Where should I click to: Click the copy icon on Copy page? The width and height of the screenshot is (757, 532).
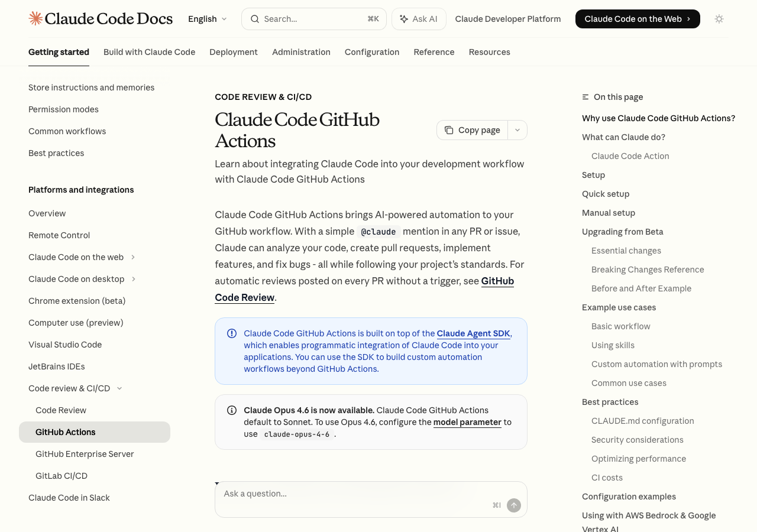pyautogui.click(x=449, y=130)
